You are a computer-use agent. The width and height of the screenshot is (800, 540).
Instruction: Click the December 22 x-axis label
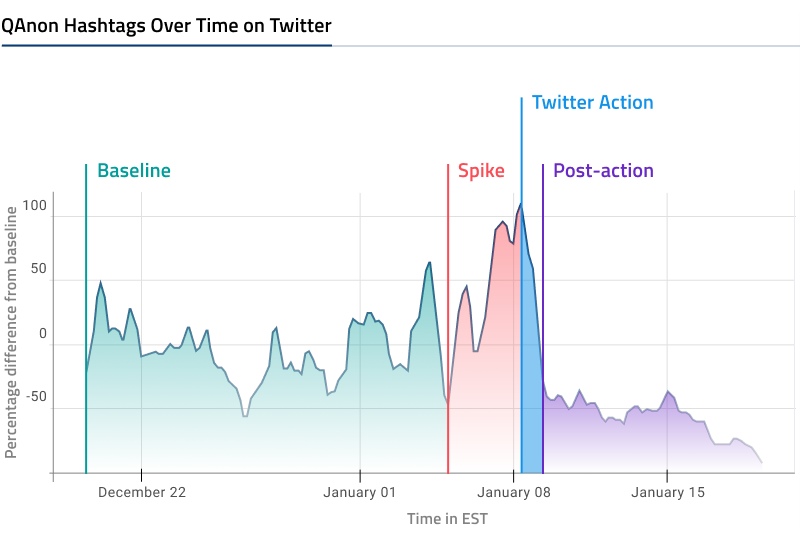(142, 492)
